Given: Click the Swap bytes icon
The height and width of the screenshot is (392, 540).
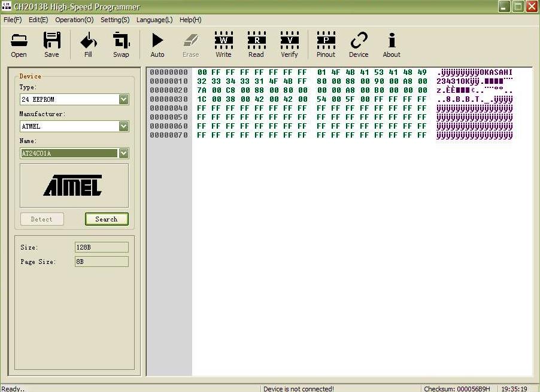Looking at the screenshot, I should [121, 44].
